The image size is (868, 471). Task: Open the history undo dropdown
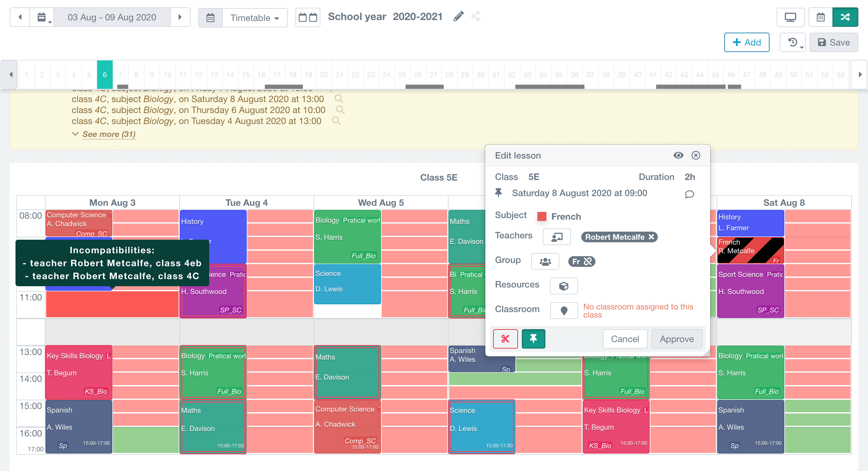pyautogui.click(x=792, y=43)
